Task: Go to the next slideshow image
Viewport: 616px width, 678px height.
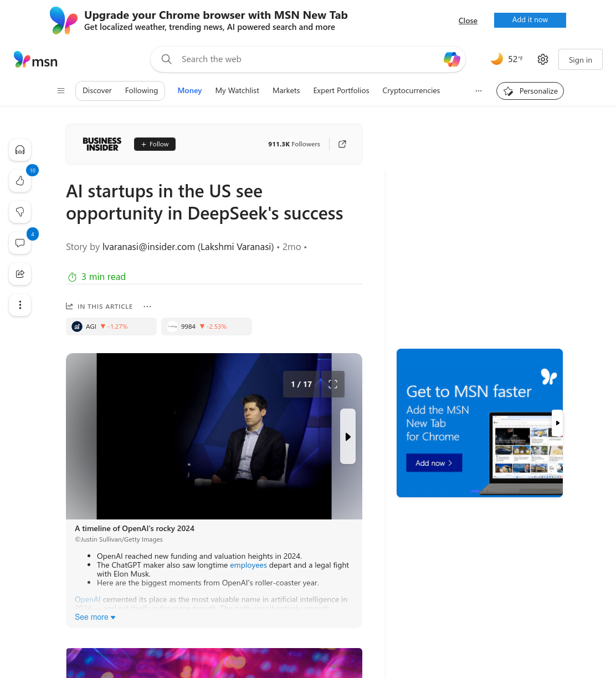Action: tap(348, 436)
